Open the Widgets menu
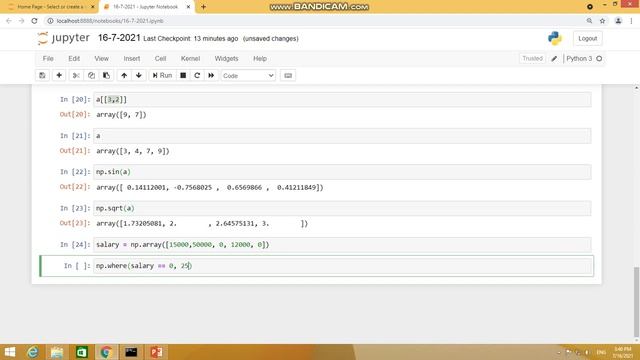 pyautogui.click(x=227, y=59)
